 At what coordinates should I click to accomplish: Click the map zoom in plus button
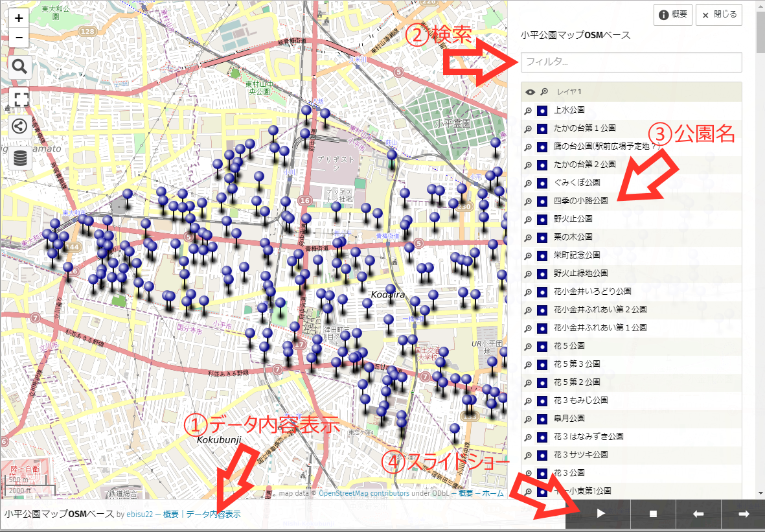pyautogui.click(x=19, y=18)
